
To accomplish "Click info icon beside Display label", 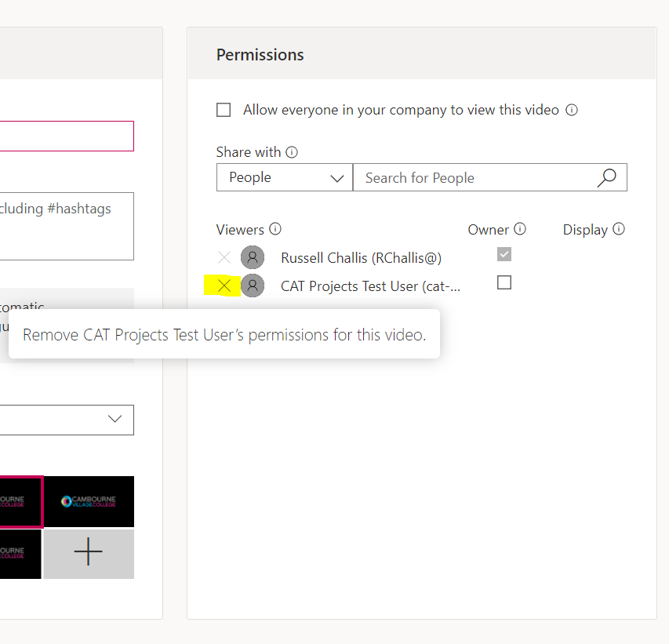I will (x=619, y=229).
